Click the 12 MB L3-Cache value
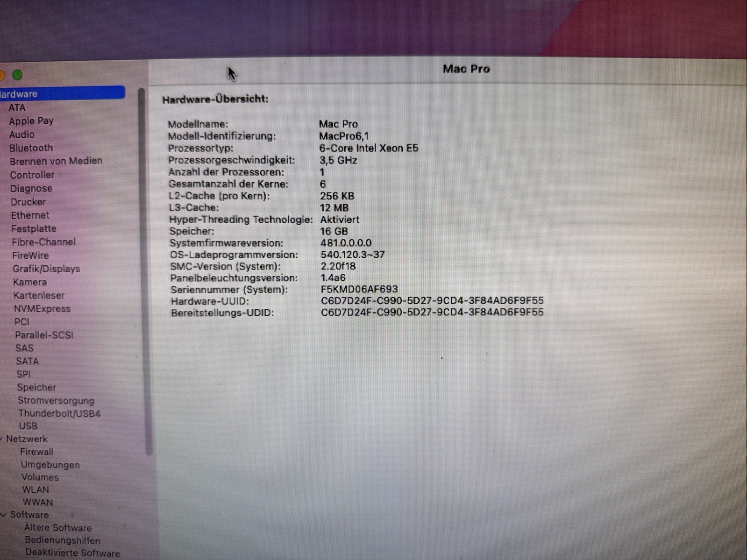Screen dimensions: 747x560 [334, 208]
